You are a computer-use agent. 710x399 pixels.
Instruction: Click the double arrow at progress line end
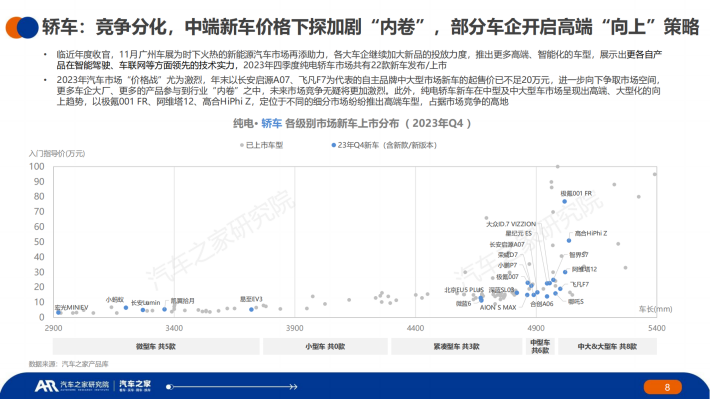pyautogui.click(x=293, y=387)
